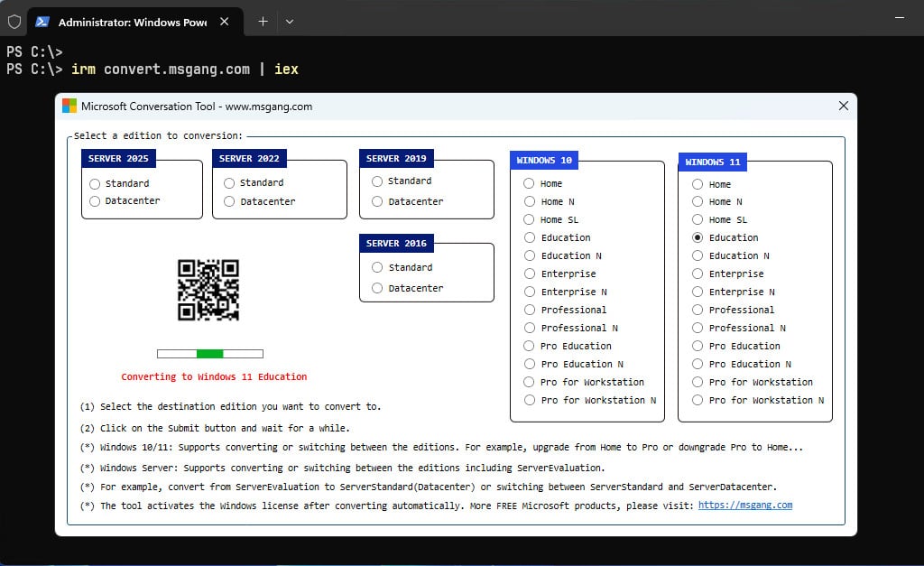Click the SERVER 2016 group header
This screenshot has height=566, width=924.
396,244
